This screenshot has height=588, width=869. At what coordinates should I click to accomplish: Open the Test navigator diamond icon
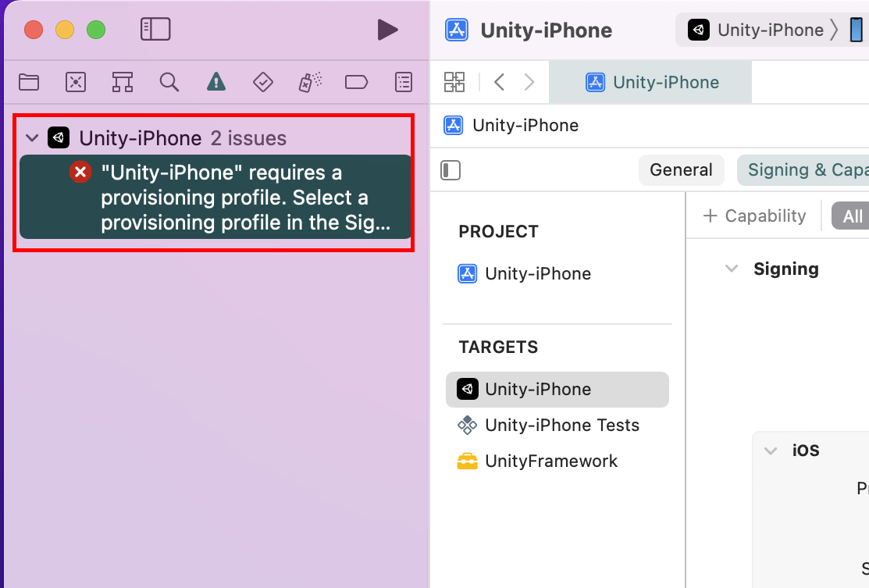click(x=262, y=83)
